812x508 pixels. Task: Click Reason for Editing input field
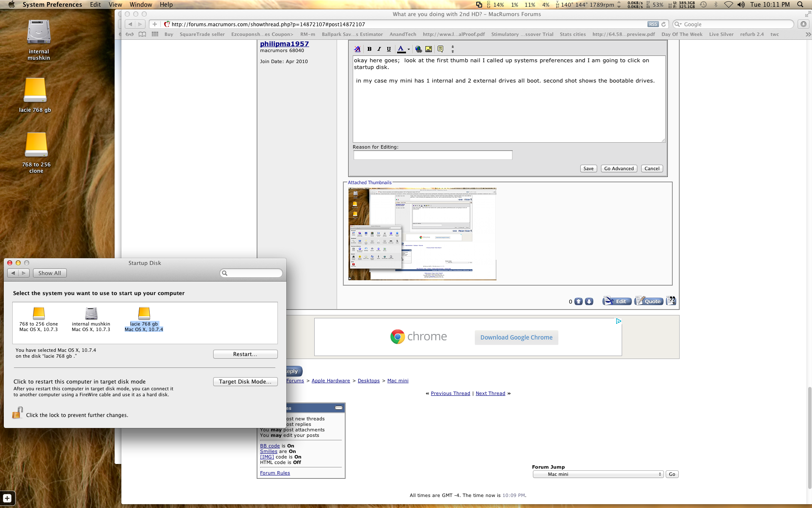point(433,155)
